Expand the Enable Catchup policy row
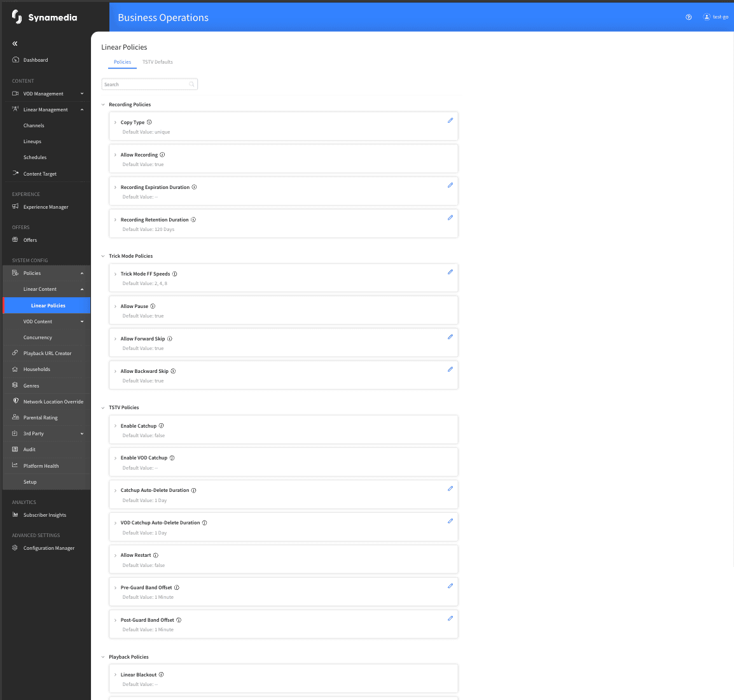This screenshot has width=734, height=700. point(115,426)
